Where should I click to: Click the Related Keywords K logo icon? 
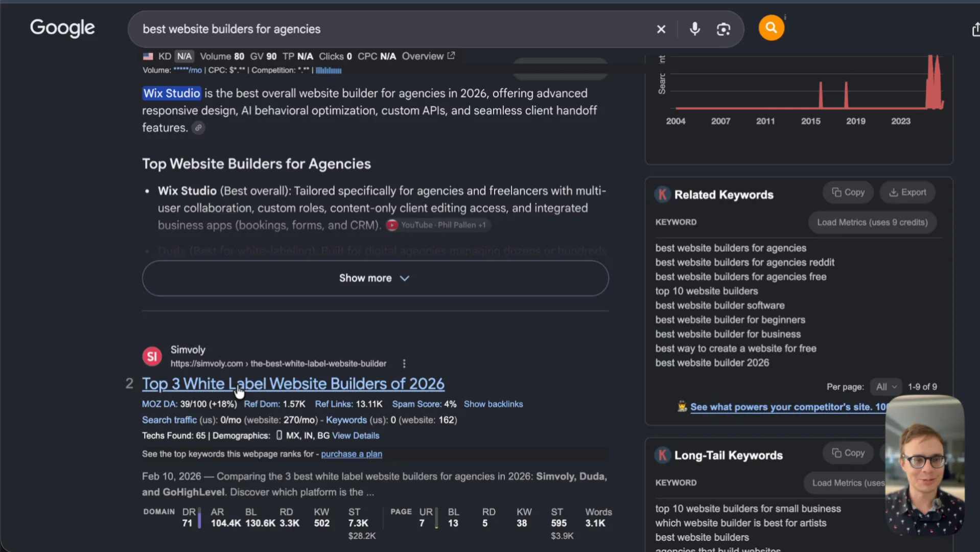pyautogui.click(x=662, y=194)
